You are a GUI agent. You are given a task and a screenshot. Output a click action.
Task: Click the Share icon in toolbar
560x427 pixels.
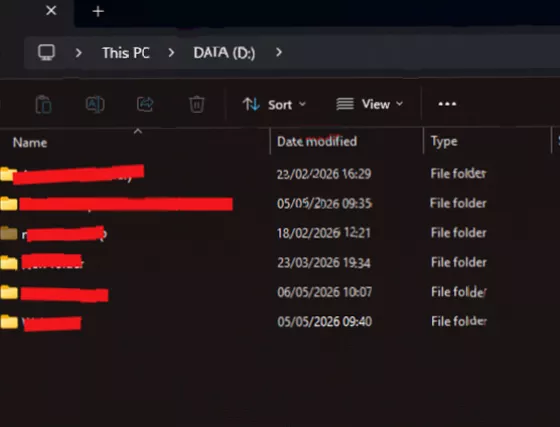[x=145, y=105]
